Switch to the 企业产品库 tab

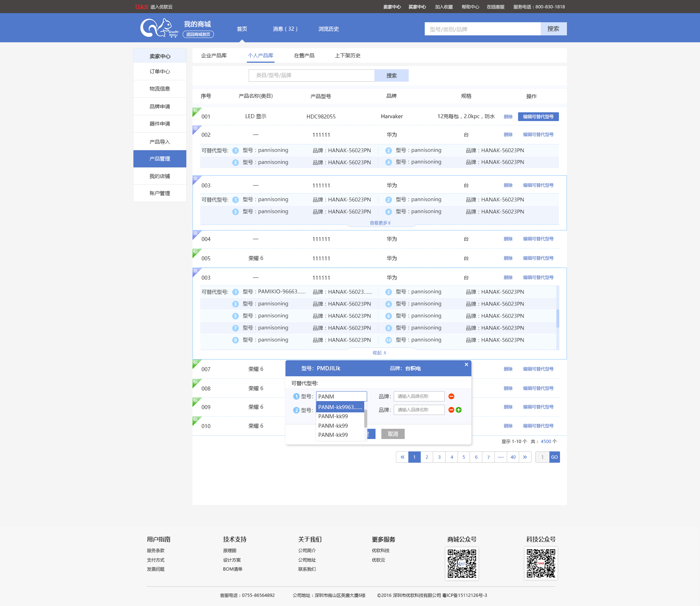[214, 55]
